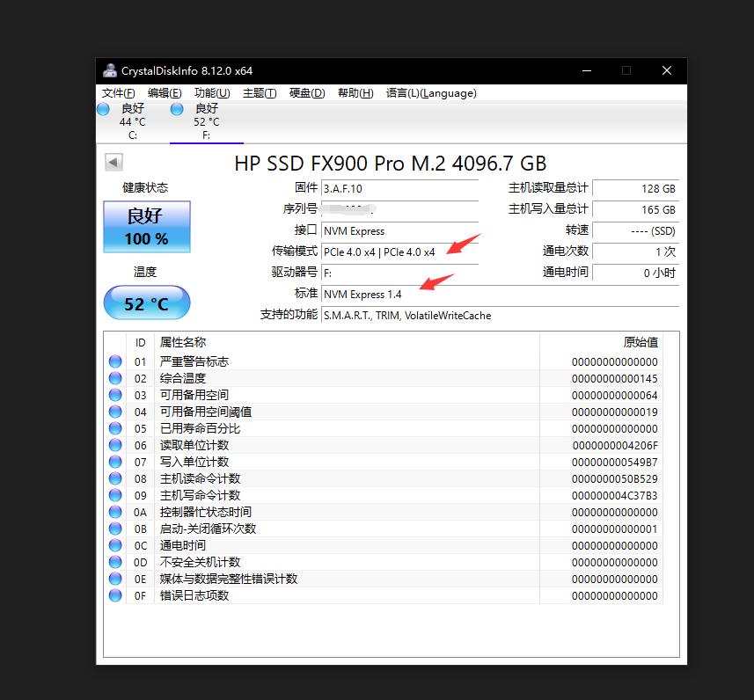The image size is (754, 700).
Task: Click the status indicator next to 已用寿命百分比
Action: (115, 428)
